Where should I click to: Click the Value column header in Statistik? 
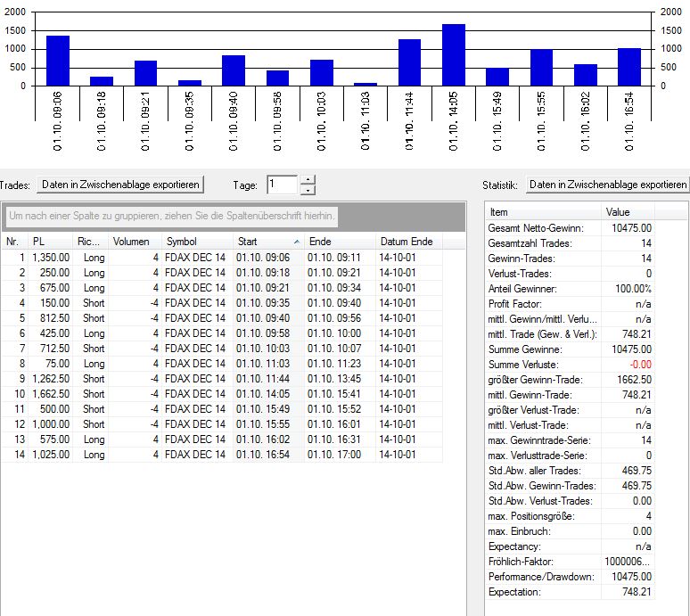pyautogui.click(x=628, y=212)
